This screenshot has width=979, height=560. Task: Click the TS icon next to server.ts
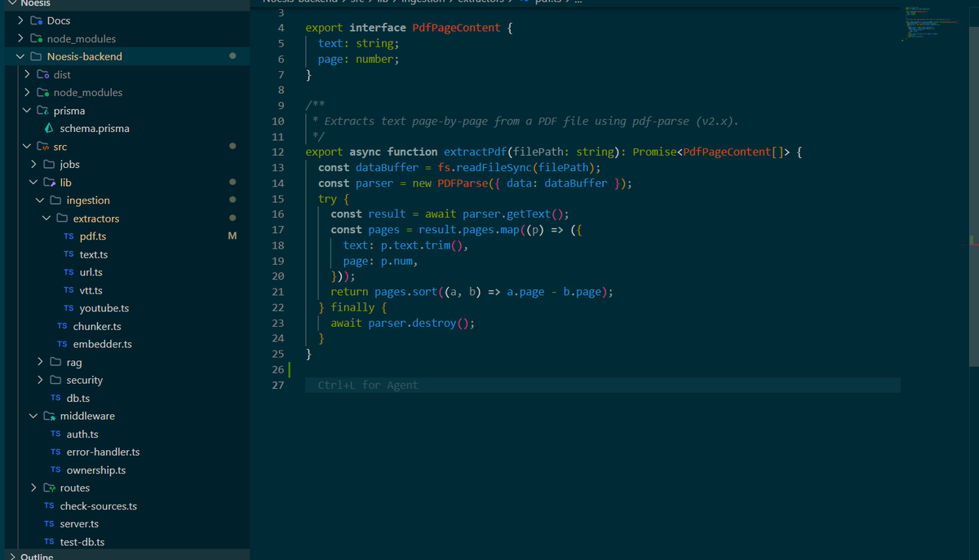[x=49, y=524]
